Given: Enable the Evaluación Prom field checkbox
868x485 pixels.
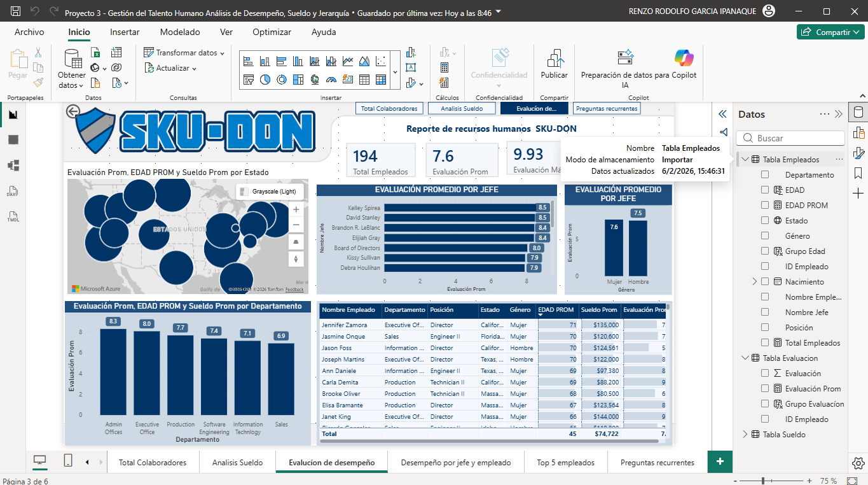Looking at the screenshot, I should point(765,389).
